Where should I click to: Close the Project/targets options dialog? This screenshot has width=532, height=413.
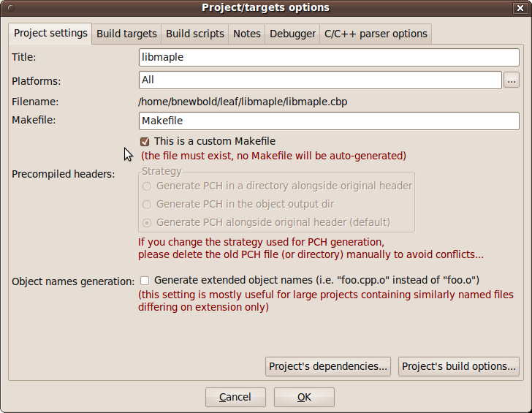point(520,8)
